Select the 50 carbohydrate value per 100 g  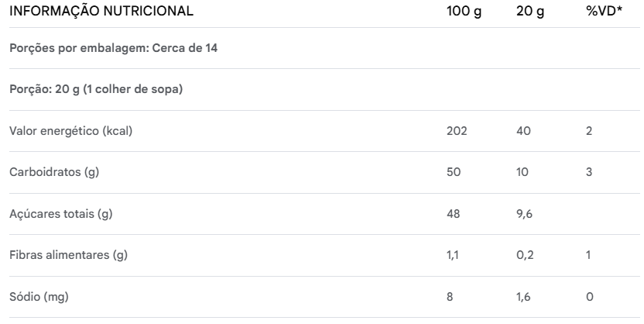(x=454, y=172)
